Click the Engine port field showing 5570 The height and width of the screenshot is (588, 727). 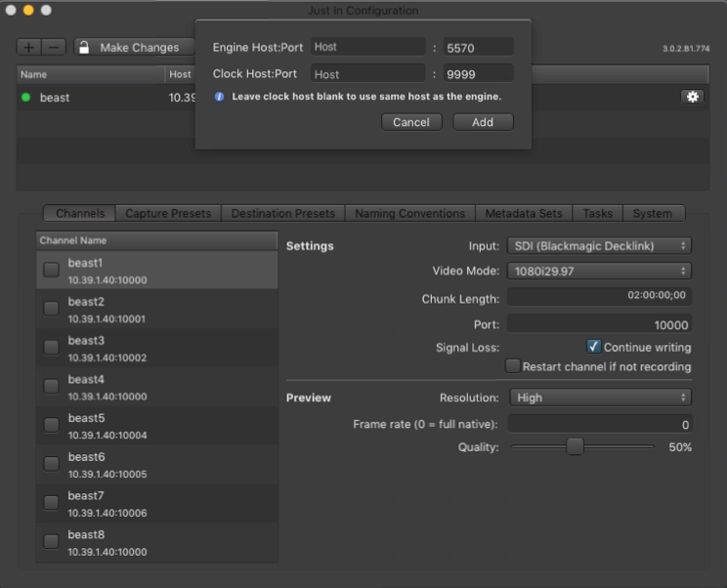478,47
